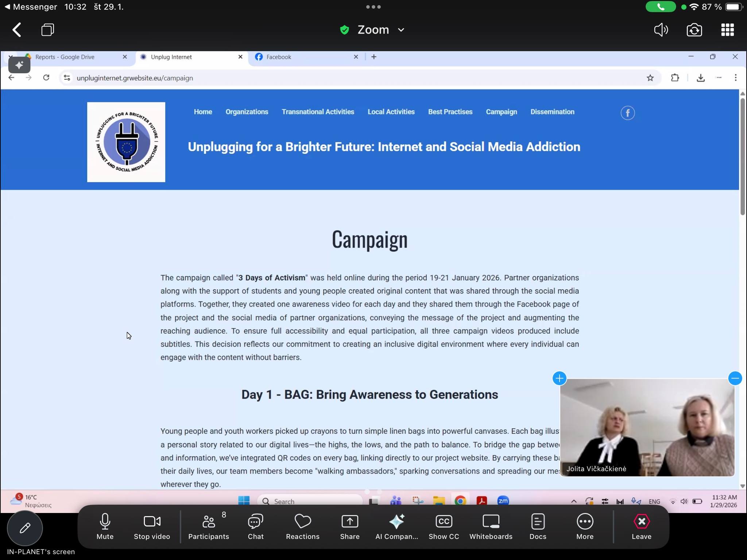Open the grid view icon at top right
The image size is (747, 560).
coord(727,30)
